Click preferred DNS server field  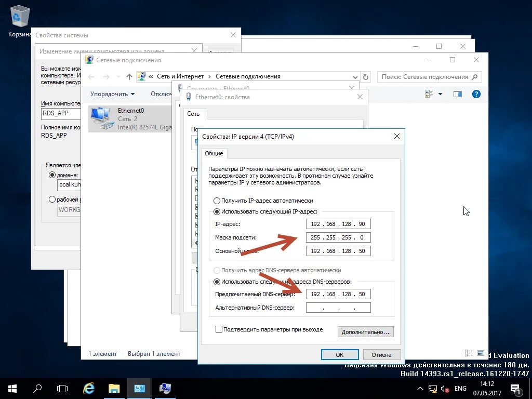pos(338,294)
